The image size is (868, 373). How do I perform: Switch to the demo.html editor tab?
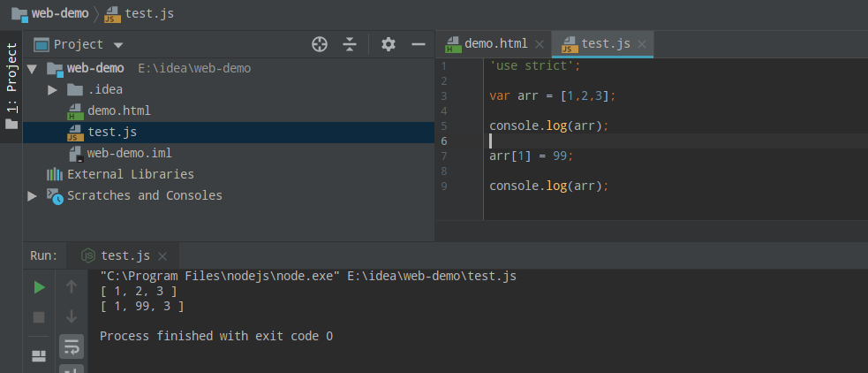(x=495, y=44)
